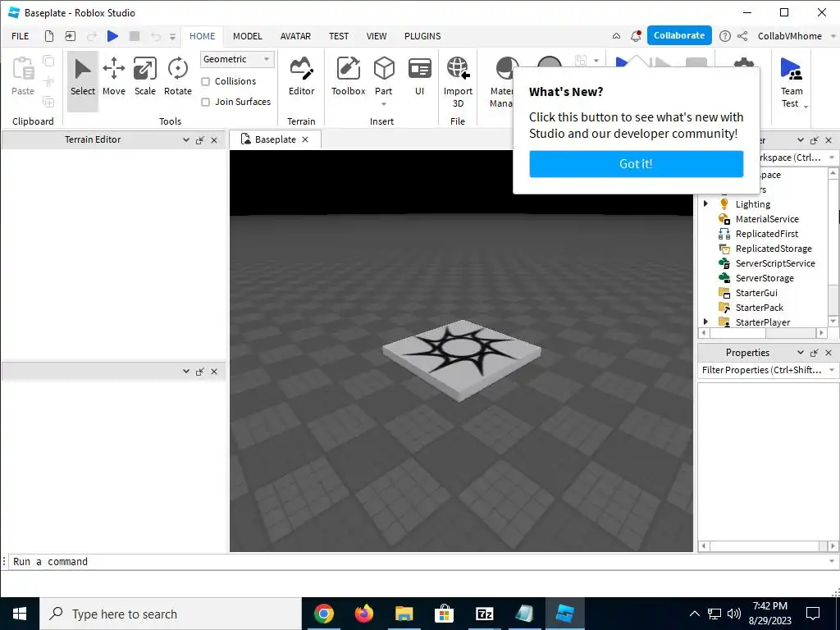Select ReplicatedFirst in Explorer
Image resolution: width=840 pixels, height=630 pixels.
(x=767, y=234)
